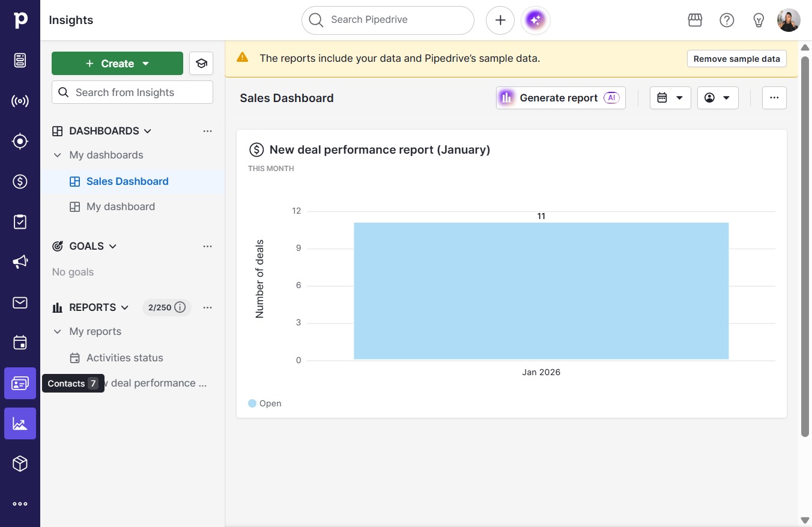Open Campaigns via the megaphone icon

coord(20,262)
